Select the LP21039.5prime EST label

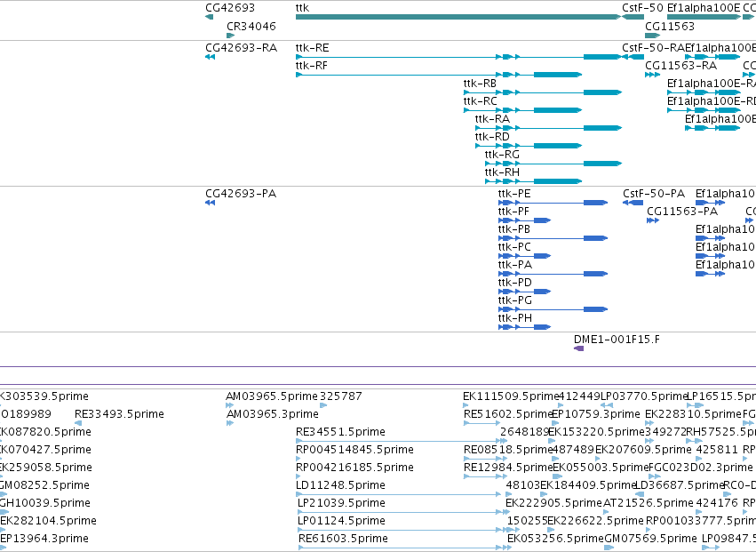click(x=341, y=503)
